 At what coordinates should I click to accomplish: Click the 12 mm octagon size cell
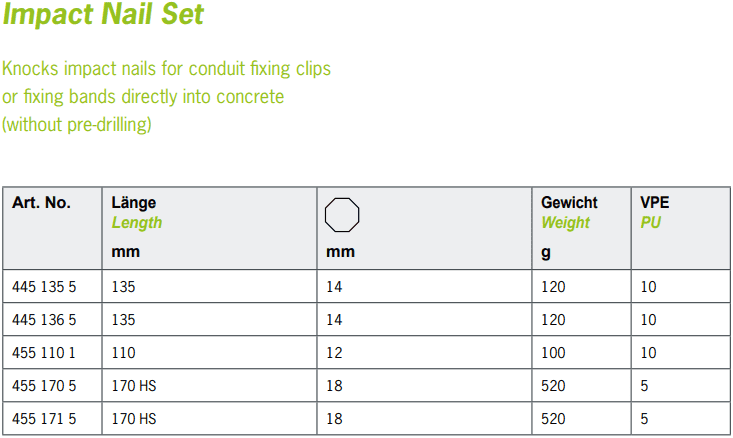(x=334, y=353)
